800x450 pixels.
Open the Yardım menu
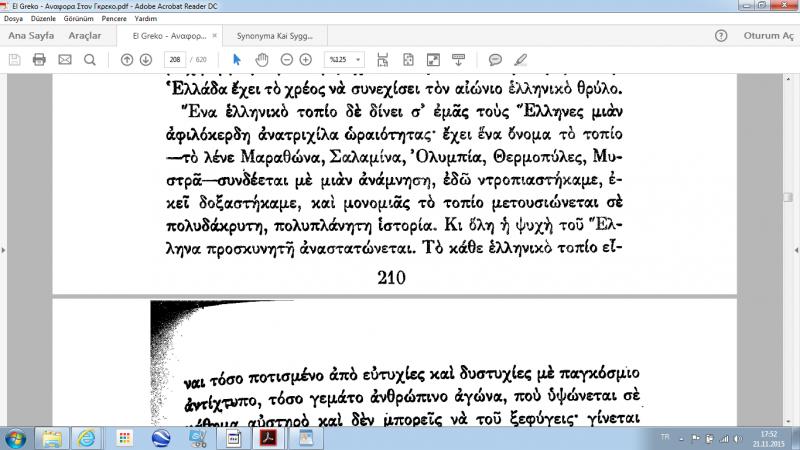tap(145, 18)
